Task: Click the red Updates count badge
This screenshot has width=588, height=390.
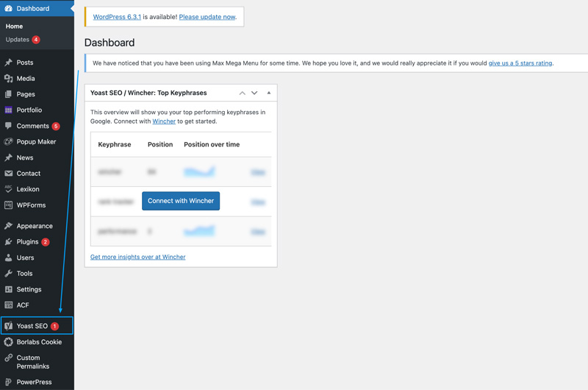Action: [36, 40]
